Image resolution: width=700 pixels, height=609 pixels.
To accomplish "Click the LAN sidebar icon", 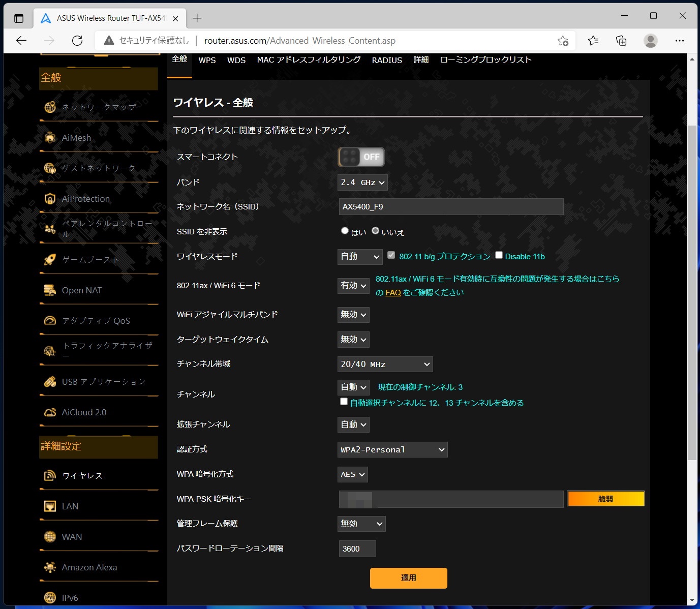I will pos(50,506).
